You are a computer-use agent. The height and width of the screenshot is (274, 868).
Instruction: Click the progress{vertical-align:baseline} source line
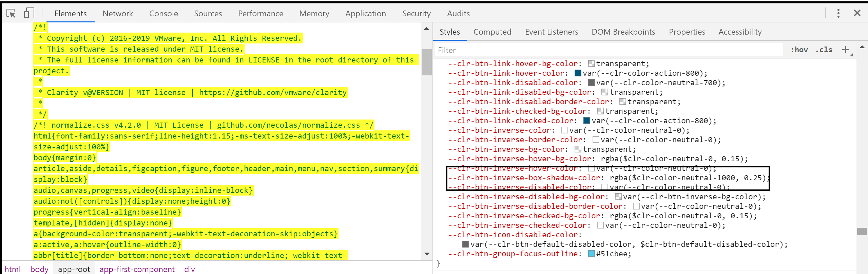coord(107,212)
